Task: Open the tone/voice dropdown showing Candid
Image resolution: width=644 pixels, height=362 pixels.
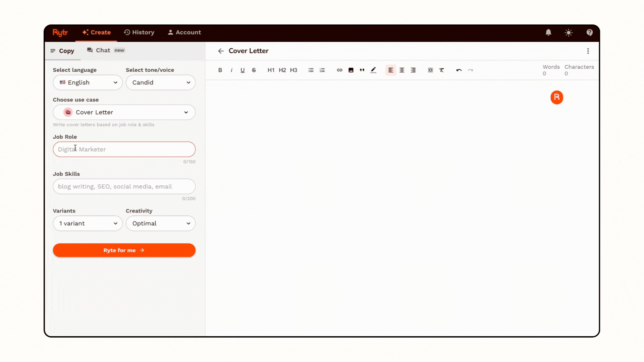Action: point(160,82)
